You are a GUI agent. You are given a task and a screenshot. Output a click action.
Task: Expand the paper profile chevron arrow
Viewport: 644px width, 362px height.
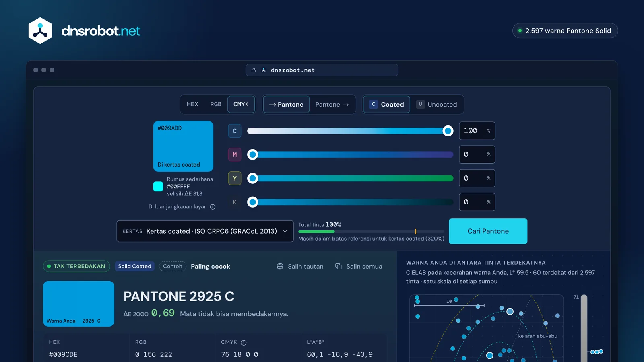tap(285, 231)
